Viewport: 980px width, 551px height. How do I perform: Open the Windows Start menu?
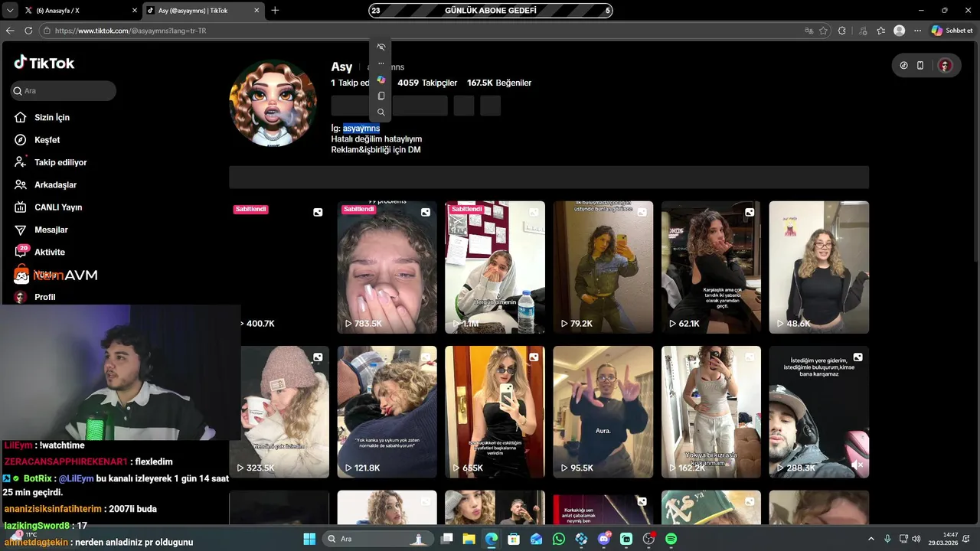click(x=309, y=539)
